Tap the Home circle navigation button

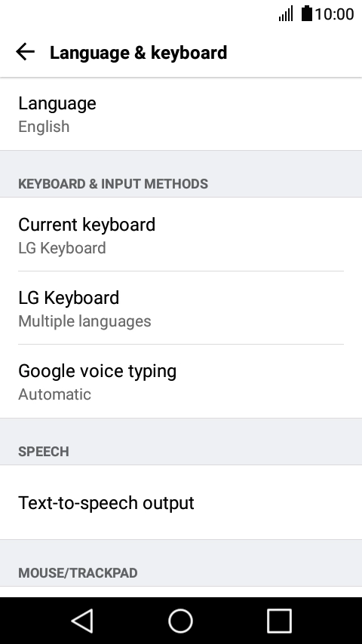(180, 621)
